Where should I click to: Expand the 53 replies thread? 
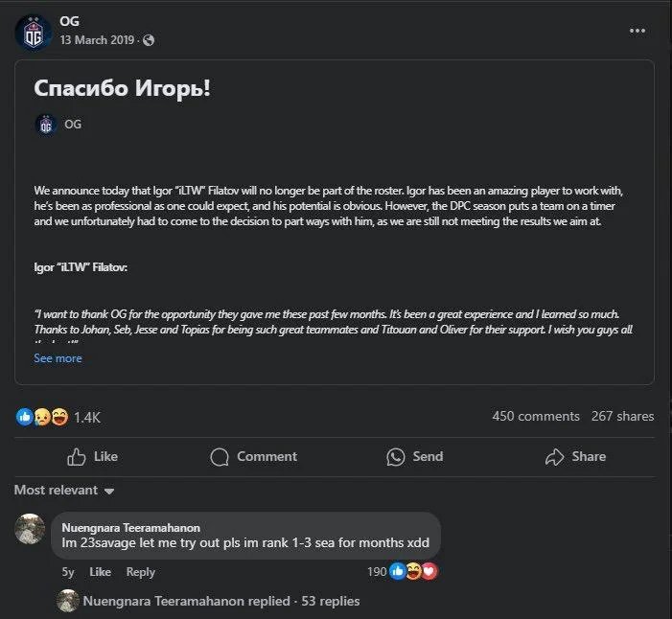pyautogui.click(x=221, y=601)
